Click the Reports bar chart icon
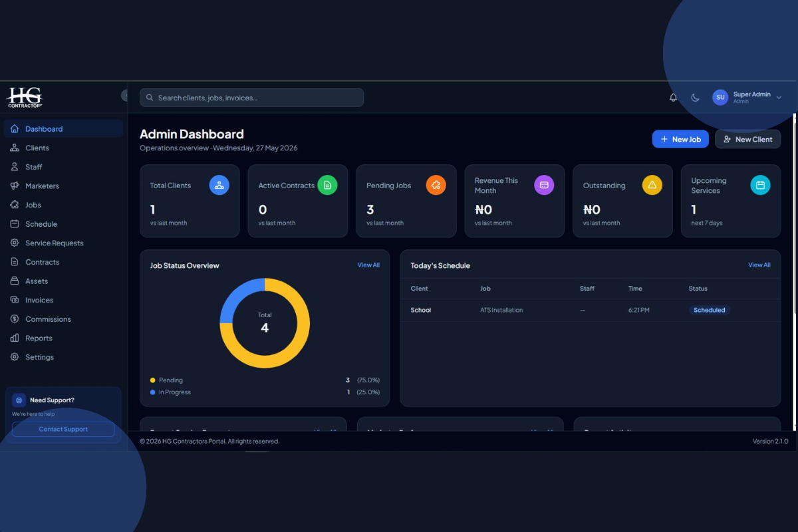This screenshot has width=798, height=532. (15, 338)
